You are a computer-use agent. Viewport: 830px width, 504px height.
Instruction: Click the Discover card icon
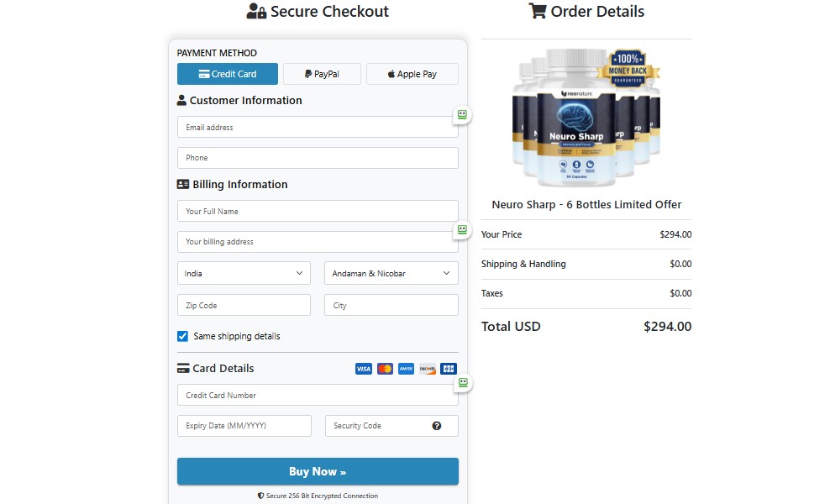(428, 369)
